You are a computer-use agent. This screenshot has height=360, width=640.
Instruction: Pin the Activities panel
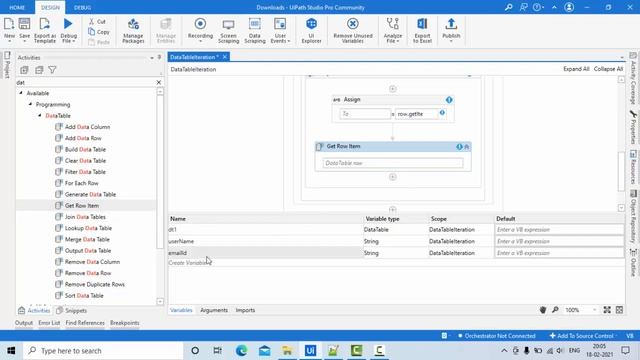coord(159,58)
